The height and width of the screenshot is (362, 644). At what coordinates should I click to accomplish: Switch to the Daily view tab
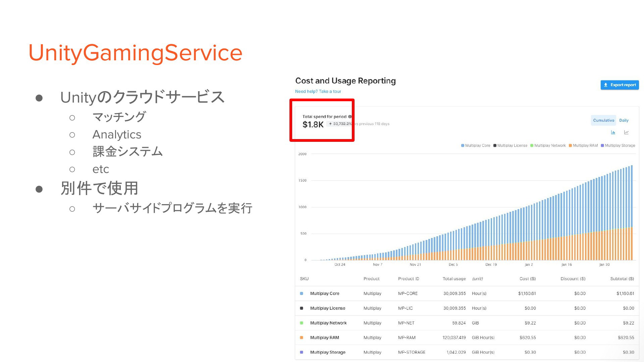624,120
